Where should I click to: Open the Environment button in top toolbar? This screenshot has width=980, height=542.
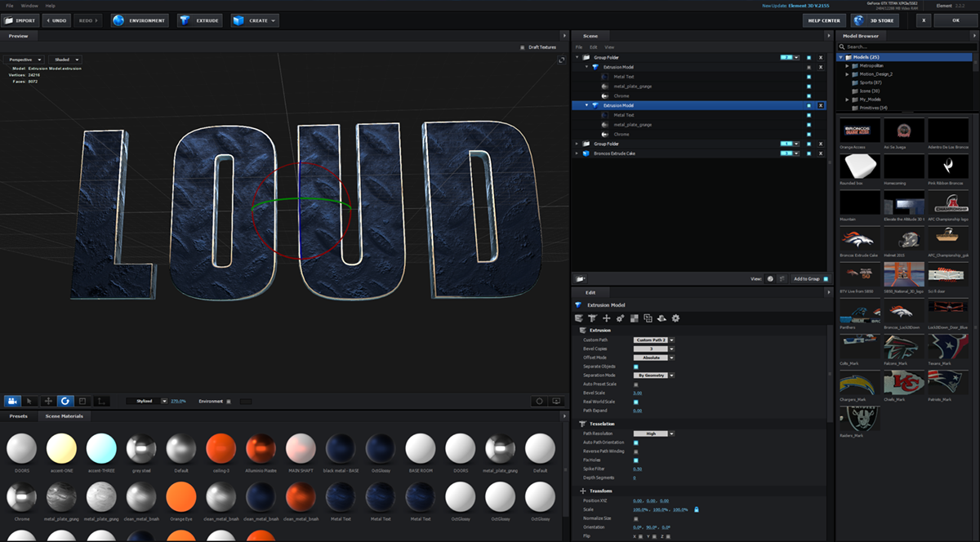[140, 20]
